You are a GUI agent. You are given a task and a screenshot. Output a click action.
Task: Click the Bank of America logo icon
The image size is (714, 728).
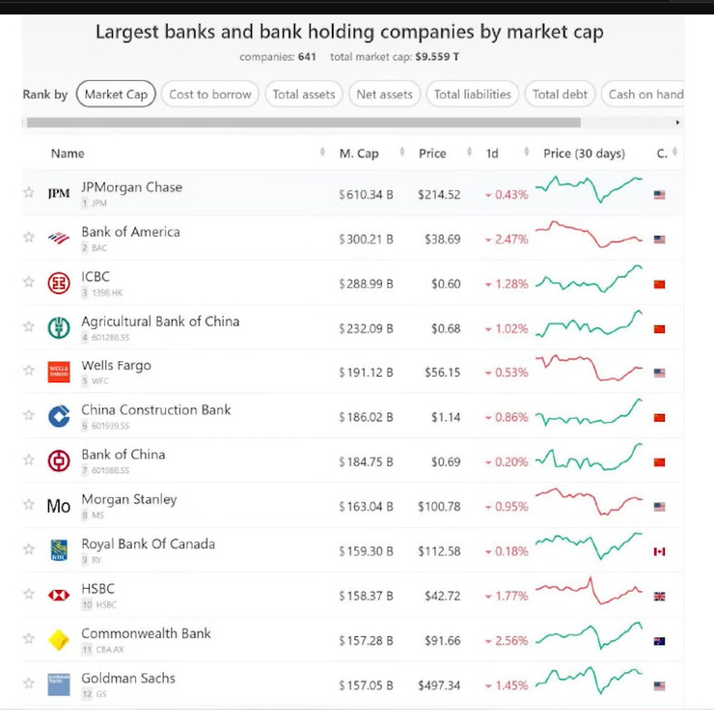(x=59, y=238)
